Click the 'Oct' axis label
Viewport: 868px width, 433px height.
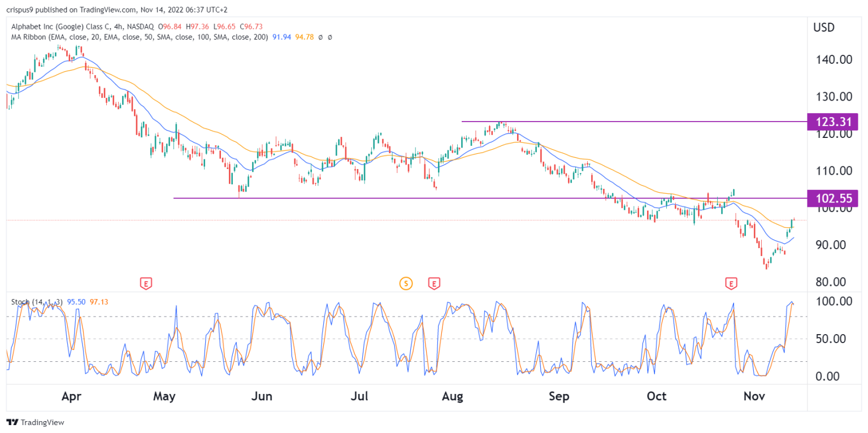656,396
